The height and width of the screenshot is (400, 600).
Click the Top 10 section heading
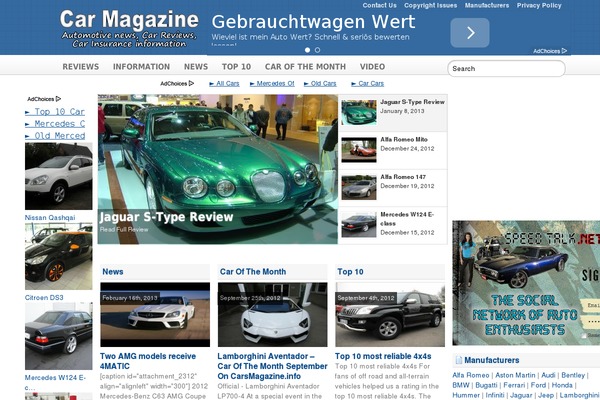350,272
